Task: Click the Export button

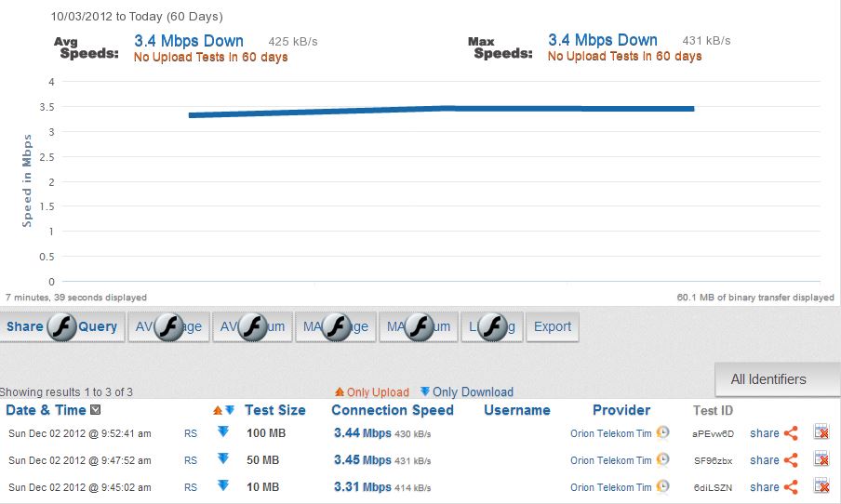Action: pos(553,326)
